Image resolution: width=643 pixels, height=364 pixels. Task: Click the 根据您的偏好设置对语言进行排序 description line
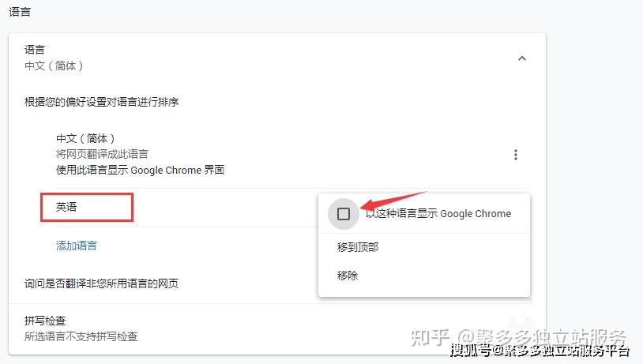click(101, 102)
